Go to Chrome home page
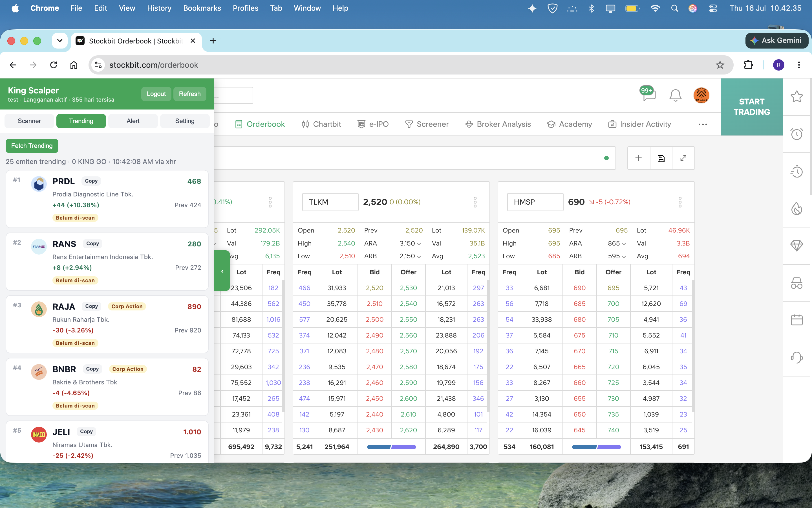Image resolution: width=812 pixels, height=508 pixels. point(74,65)
